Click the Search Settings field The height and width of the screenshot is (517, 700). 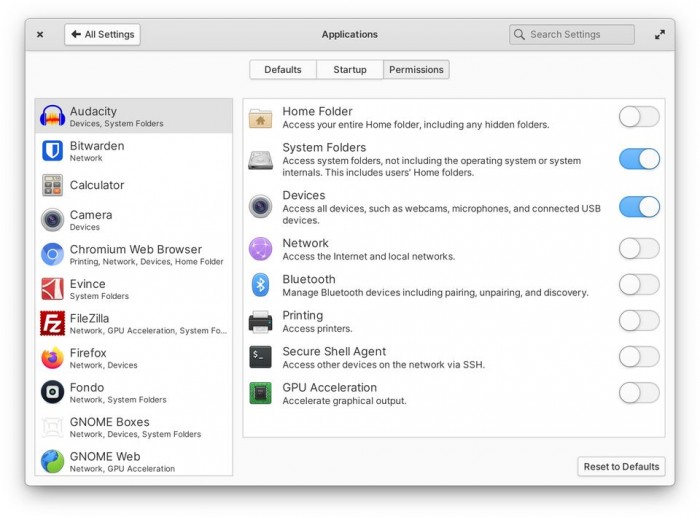pyautogui.click(x=572, y=34)
